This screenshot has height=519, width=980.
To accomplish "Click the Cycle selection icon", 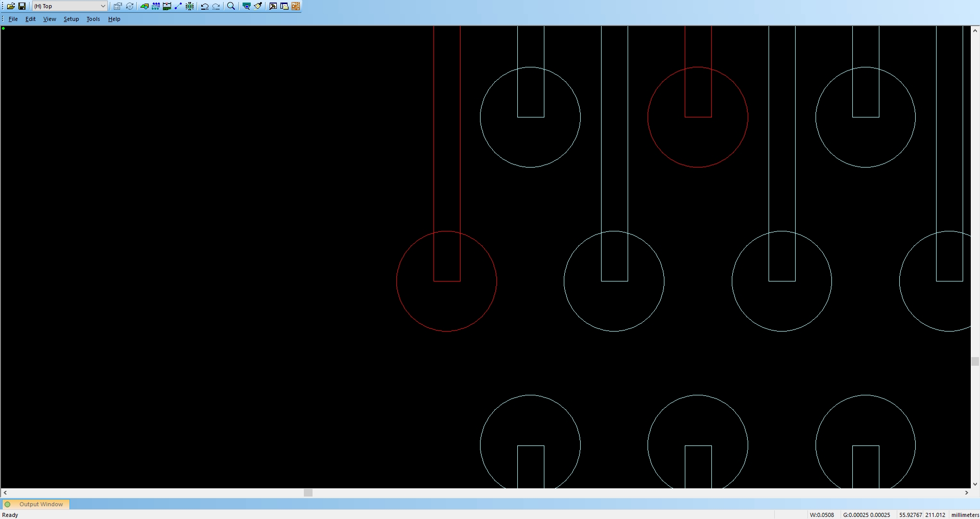I will [130, 6].
